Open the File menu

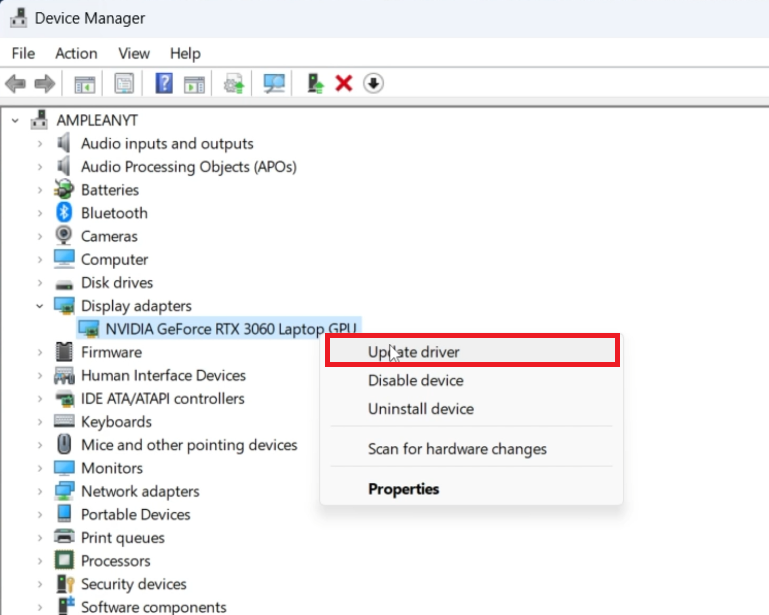23,53
